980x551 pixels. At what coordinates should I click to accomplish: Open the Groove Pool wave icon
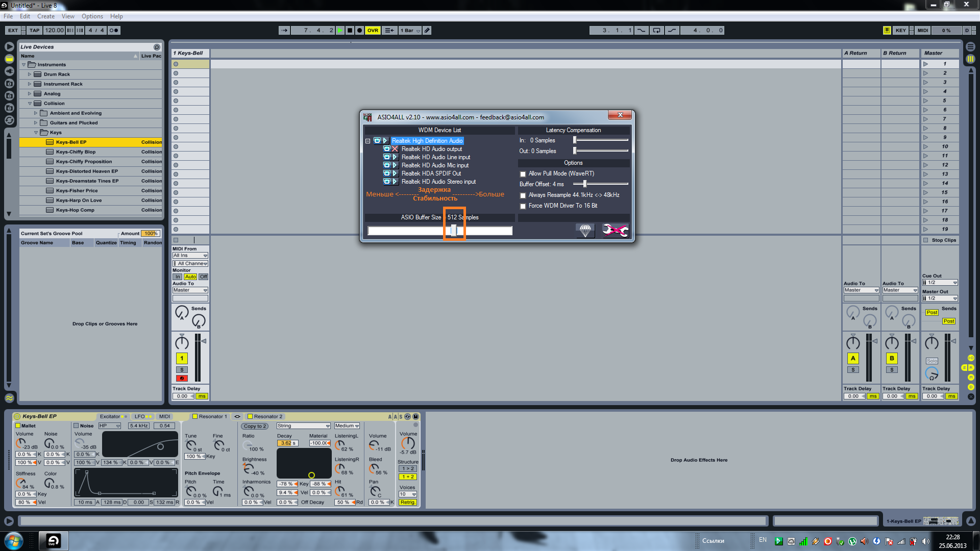(x=9, y=398)
